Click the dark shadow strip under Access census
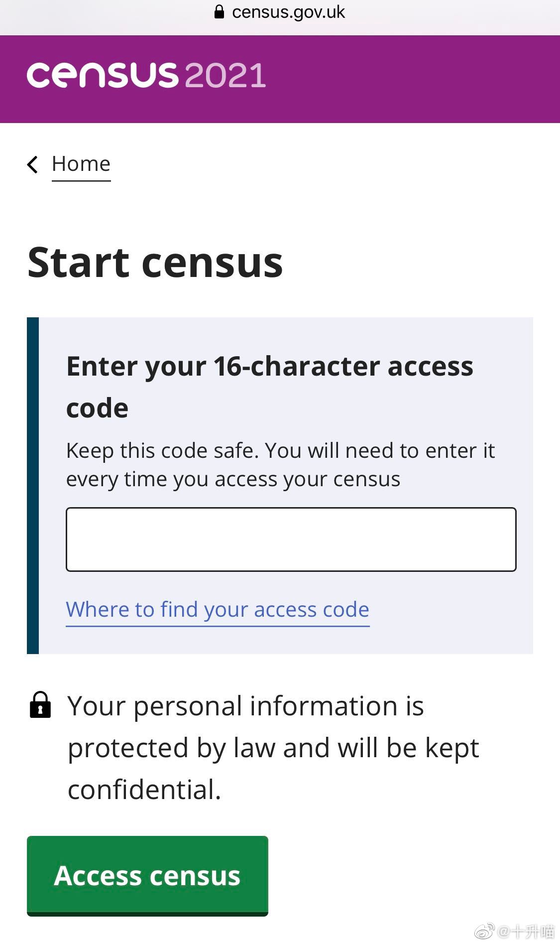The image size is (560, 945). pos(147,915)
